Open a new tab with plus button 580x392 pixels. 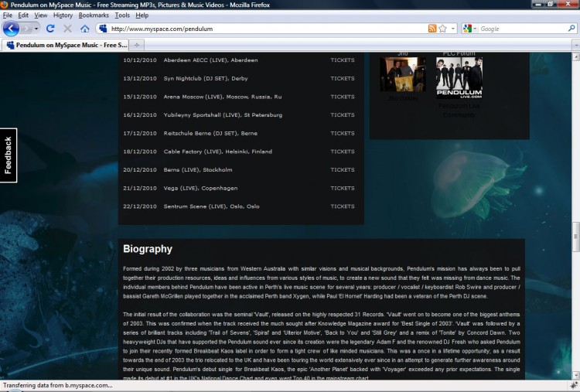[x=136, y=45]
